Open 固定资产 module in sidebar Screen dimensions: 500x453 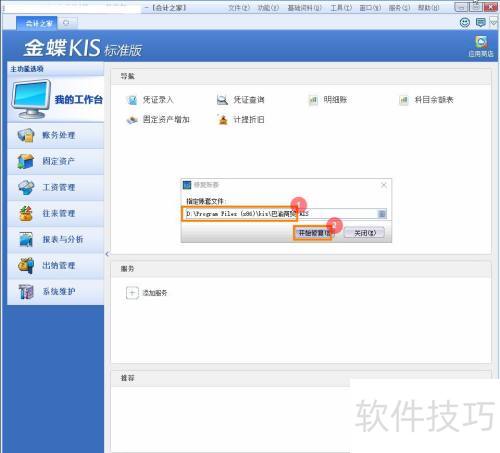56,161
